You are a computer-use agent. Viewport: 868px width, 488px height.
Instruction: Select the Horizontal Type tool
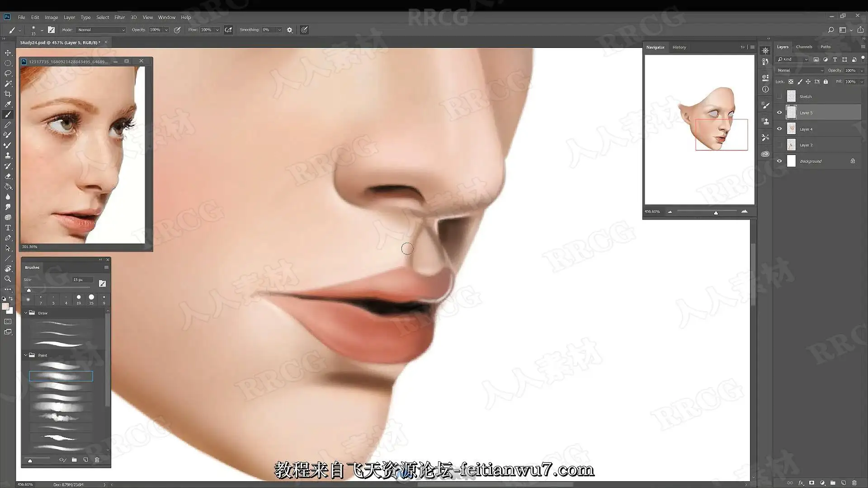(8, 228)
